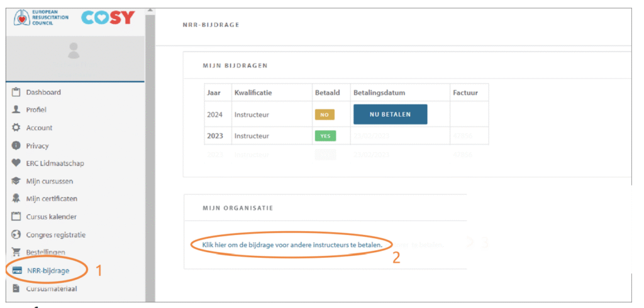Click the Cursus kalender calendar icon
The width and height of the screenshot is (644, 308).
[16, 217]
